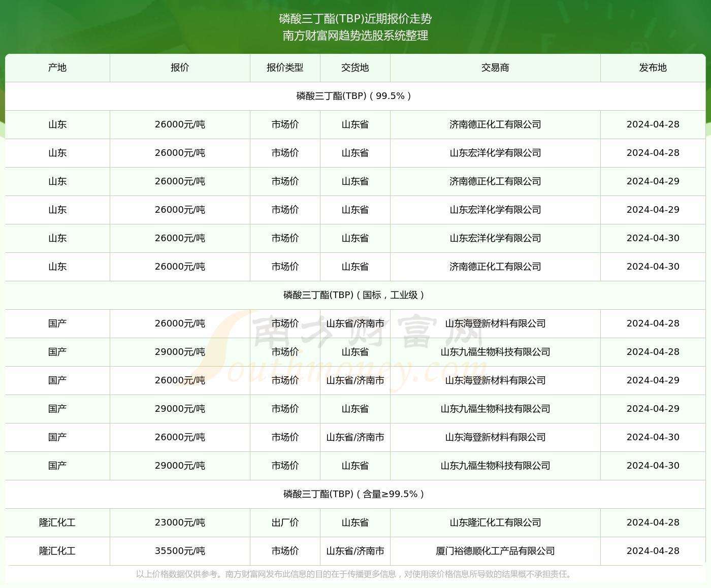The width and height of the screenshot is (711, 588).
Task: Click 29000元/吨 in the 九福 2024-04-30 row
Action: [180, 466]
